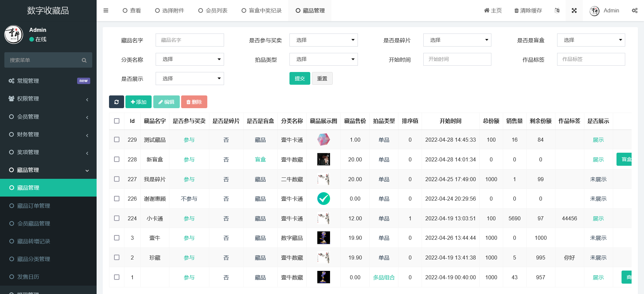Switch to the 会员列表 tab
The width and height of the screenshot is (644, 294).
213,11
